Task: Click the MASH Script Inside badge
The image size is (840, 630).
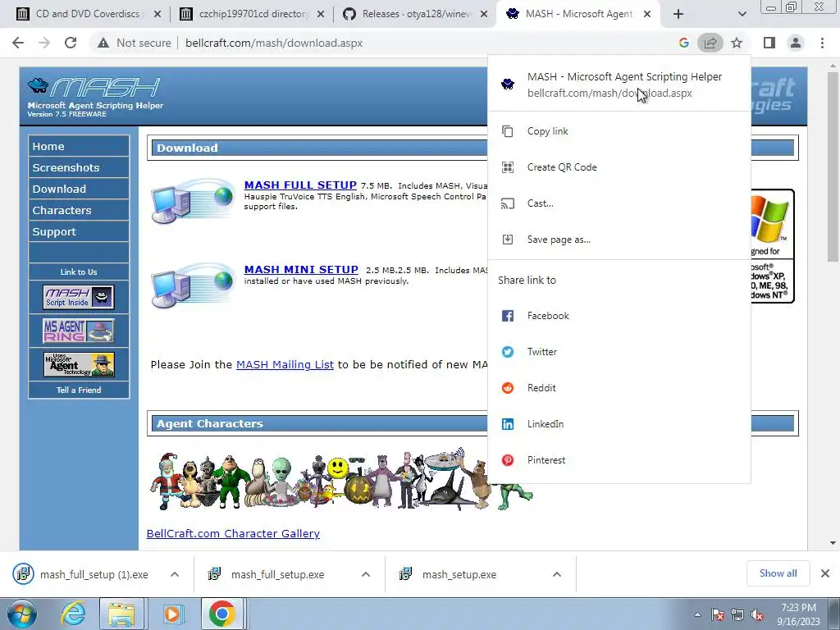Action: pyautogui.click(x=79, y=297)
